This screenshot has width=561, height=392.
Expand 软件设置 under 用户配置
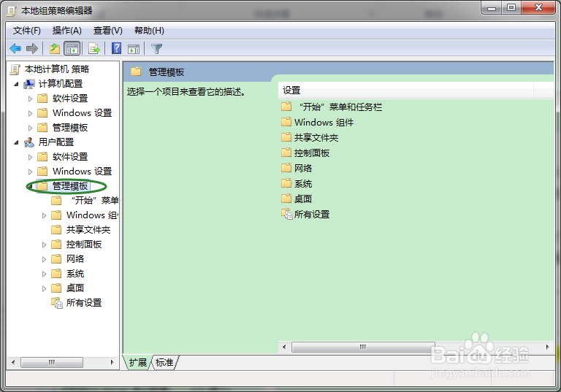tap(31, 157)
